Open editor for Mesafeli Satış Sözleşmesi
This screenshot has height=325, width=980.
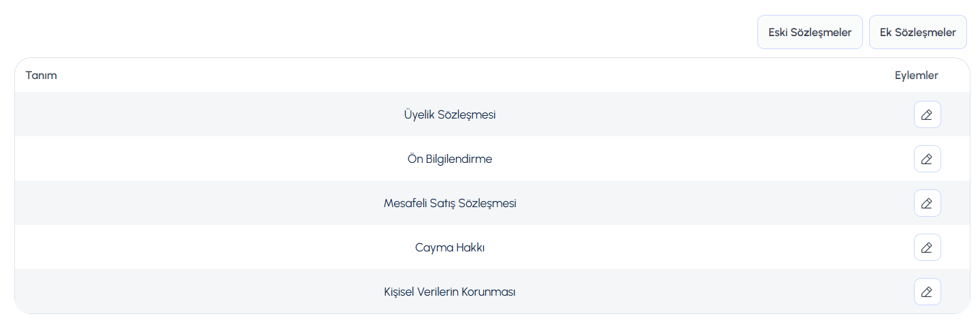pyautogui.click(x=927, y=203)
